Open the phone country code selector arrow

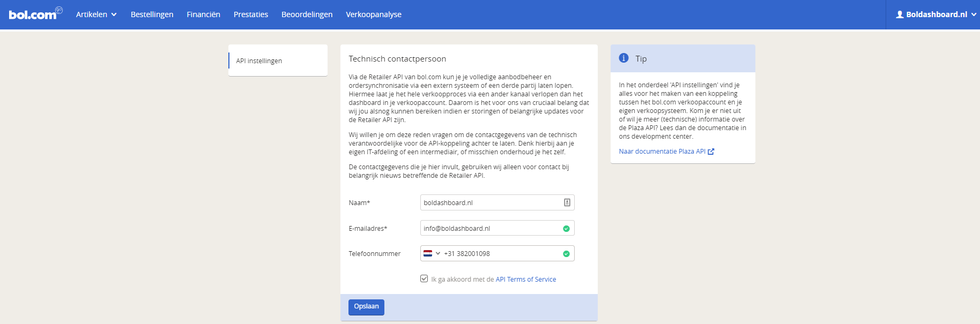click(x=438, y=253)
